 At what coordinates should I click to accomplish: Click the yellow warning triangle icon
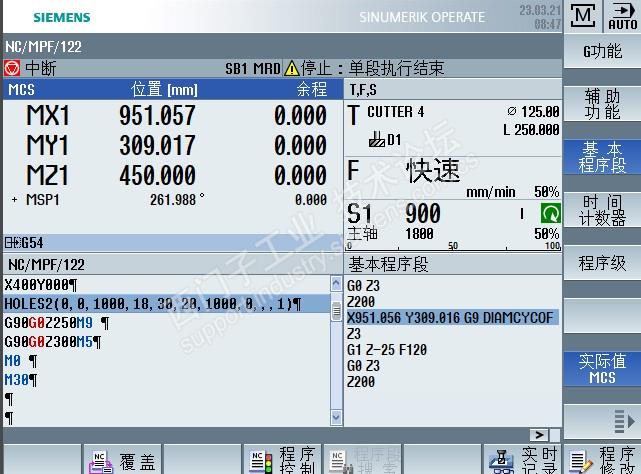tap(291, 68)
